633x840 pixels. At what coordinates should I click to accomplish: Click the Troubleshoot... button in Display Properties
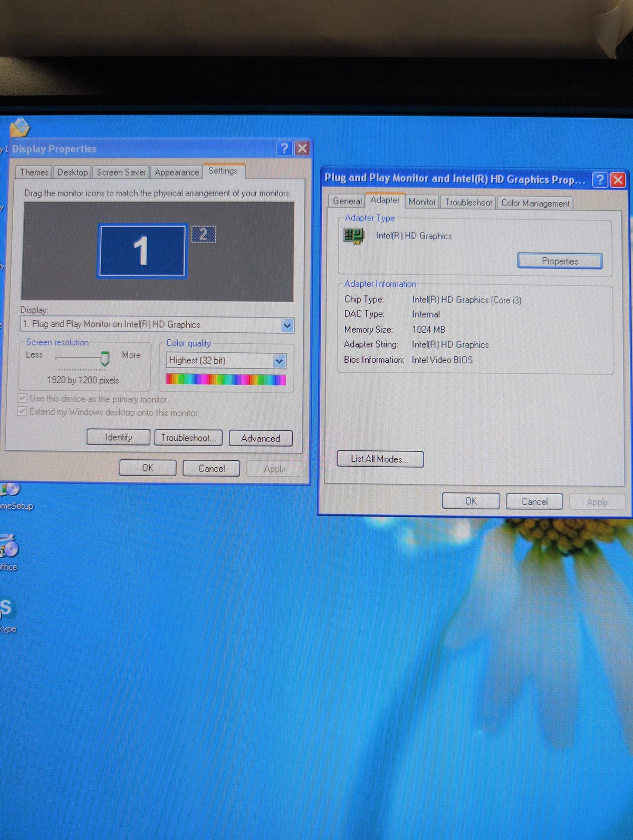188,438
